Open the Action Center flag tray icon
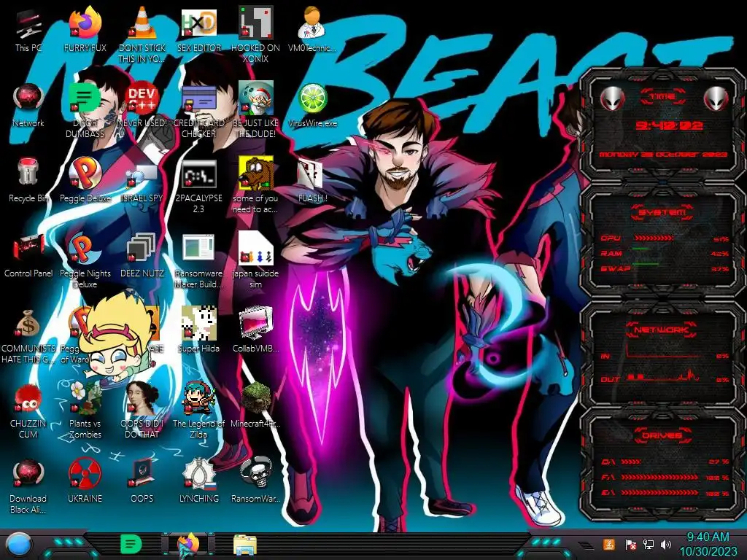 [630, 544]
